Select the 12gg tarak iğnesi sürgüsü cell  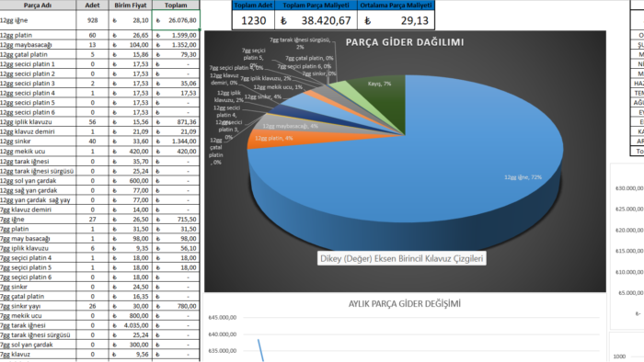click(x=38, y=171)
